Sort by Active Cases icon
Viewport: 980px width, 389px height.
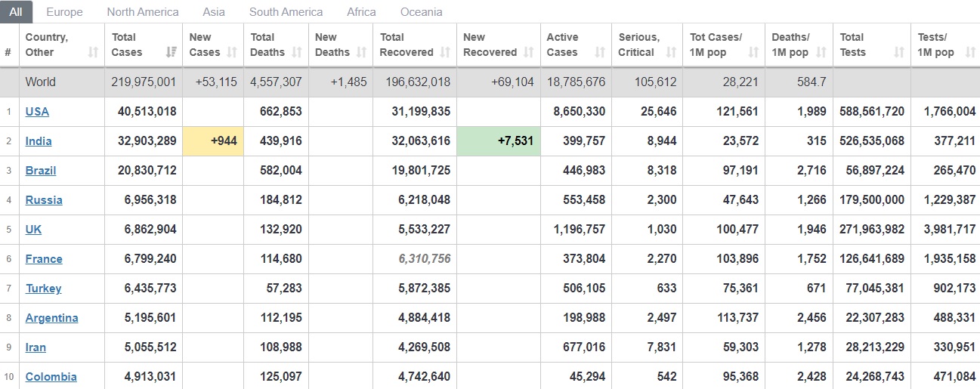click(x=600, y=52)
